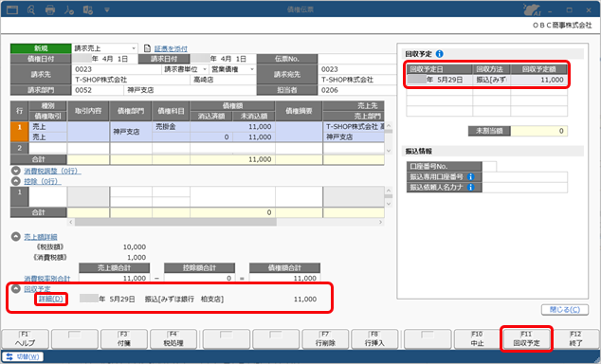The width and height of the screenshot is (601, 364).
Task: Click the 伝票No. input field
Action: point(356,59)
